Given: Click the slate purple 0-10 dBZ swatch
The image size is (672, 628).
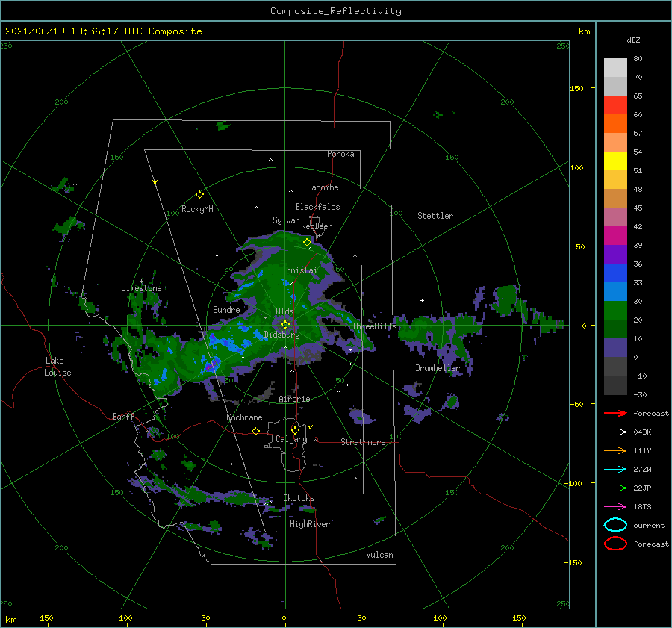Looking at the screenshot, I should point(615,347).
